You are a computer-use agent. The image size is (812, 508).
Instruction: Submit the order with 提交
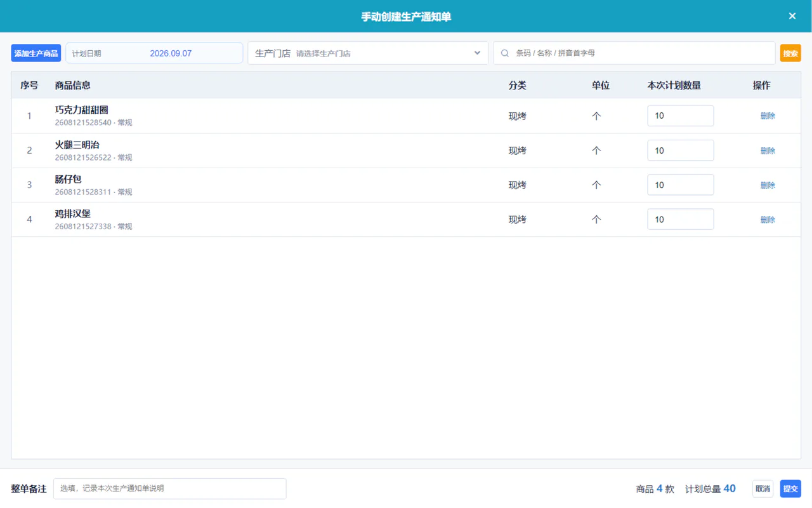click(x=790, y=488)
